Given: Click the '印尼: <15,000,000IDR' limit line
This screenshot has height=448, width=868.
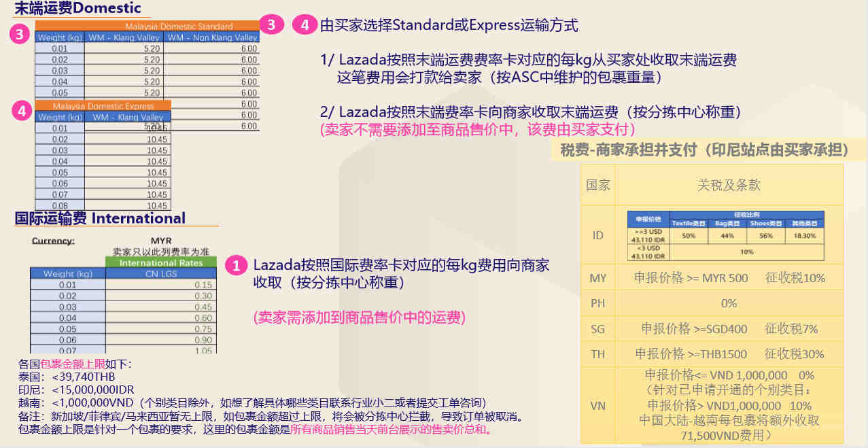Looking at the screenshot, I should 76,390.
